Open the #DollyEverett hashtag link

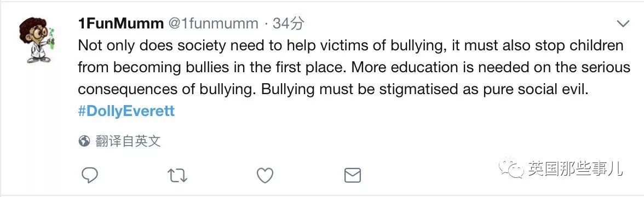[x=127, y=111]
